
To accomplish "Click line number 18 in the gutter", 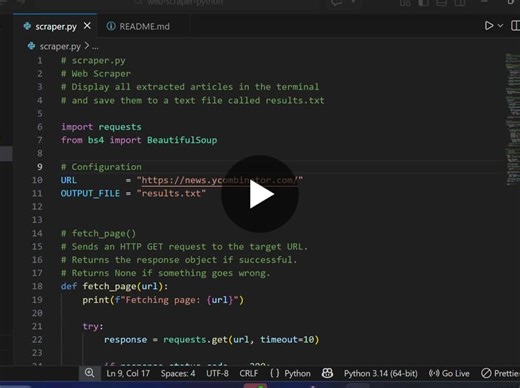I will point(37,286).
